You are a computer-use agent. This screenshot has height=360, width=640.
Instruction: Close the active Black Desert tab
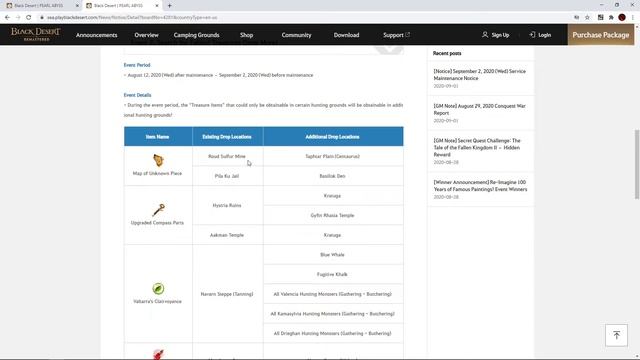point(157,6)
